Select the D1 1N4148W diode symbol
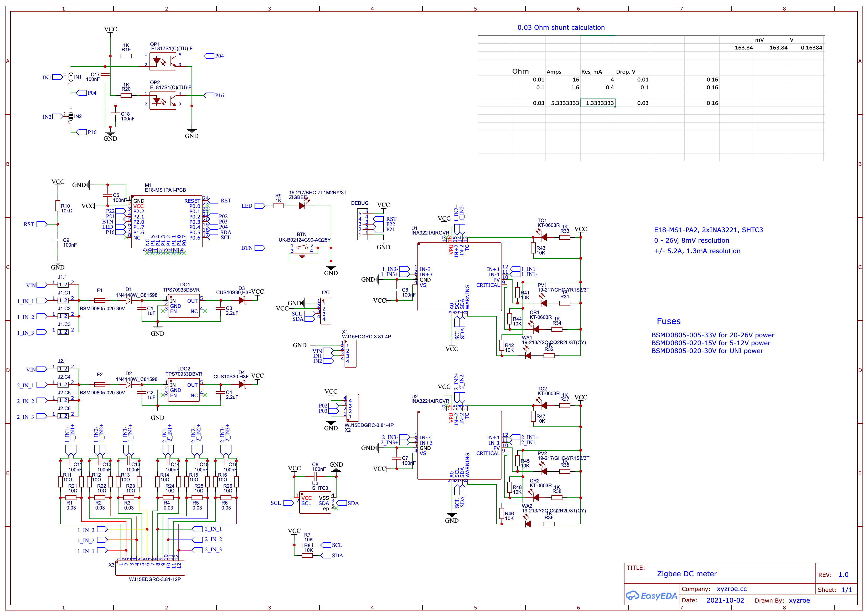Screen dimensions: 868x616 (x=128, y=301)
